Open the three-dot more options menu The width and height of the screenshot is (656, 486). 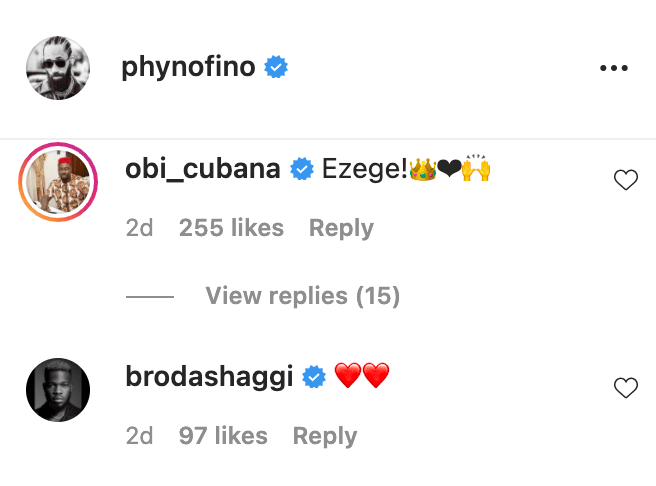[x=612, y=68]
